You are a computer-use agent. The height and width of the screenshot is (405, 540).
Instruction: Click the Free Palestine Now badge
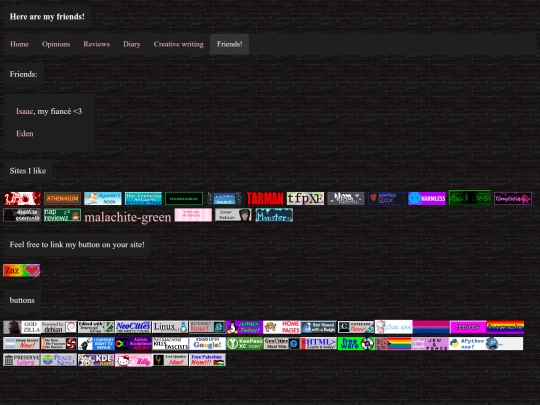click(x=207, y=360)
